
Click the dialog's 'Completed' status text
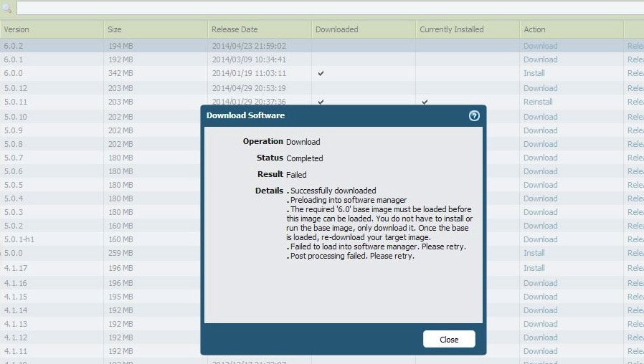pyautogui.click(x=304, y=158)
